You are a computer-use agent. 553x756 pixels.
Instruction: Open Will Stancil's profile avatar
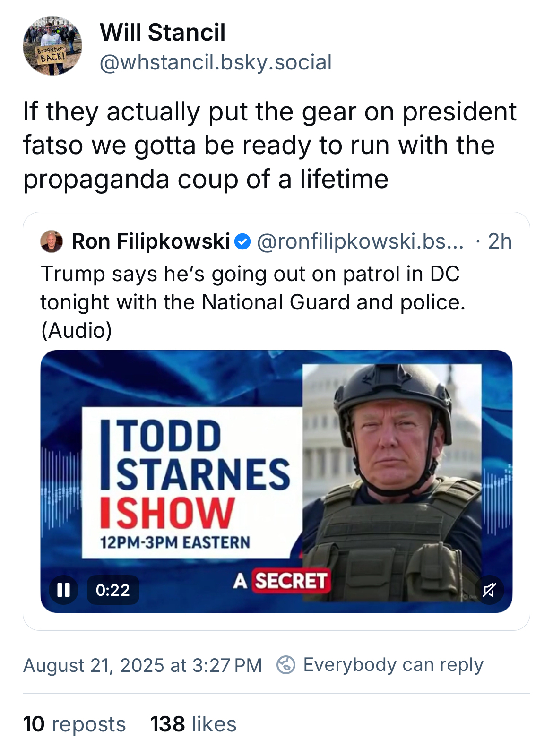pos(52,46)
